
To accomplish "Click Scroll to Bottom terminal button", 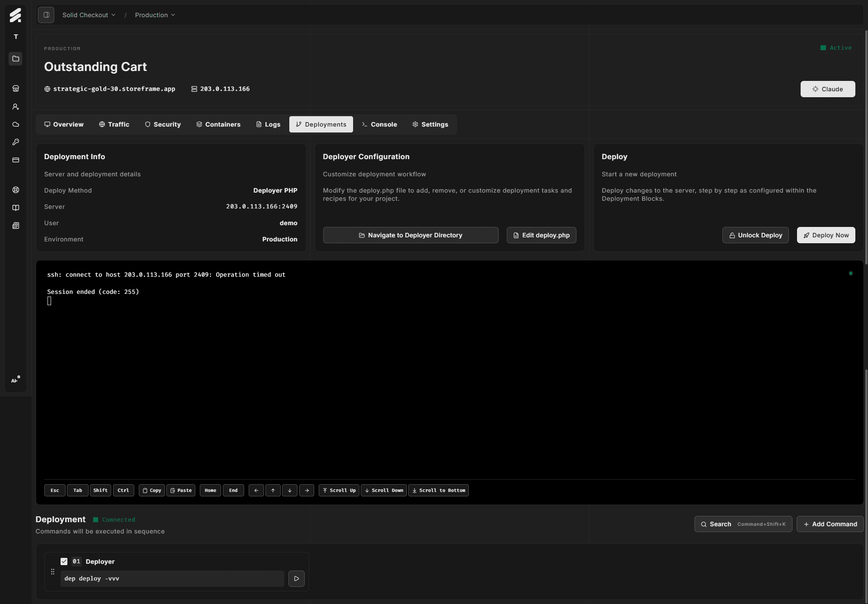I will (x=439, y=491).
